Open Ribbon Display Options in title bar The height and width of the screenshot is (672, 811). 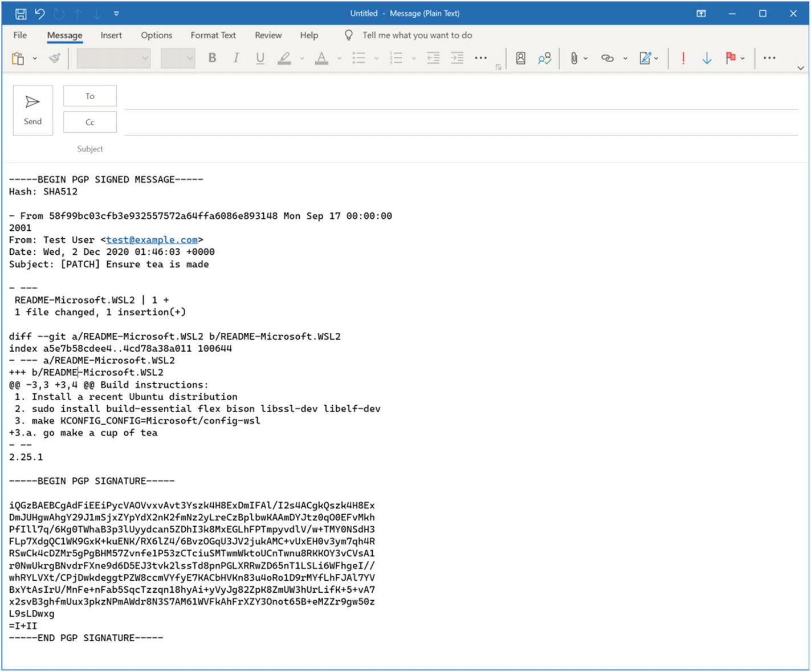[702, 13]
